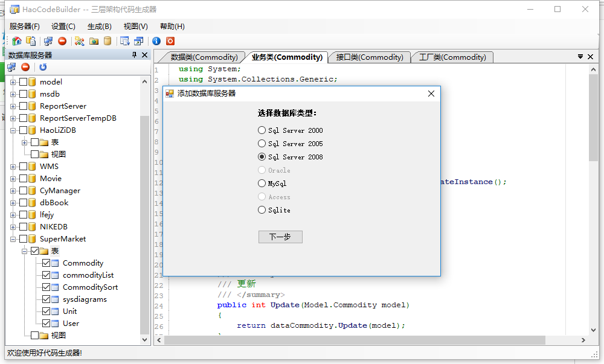Viewport: 604px width, 364px height.
Task: Open the 服务器(F) menu
Action: tap(25, 26)
